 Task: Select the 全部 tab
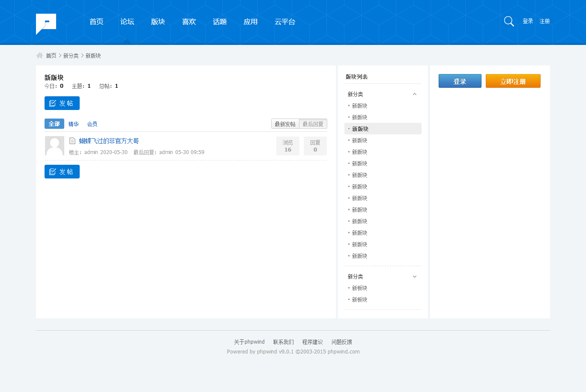(54, 124)
